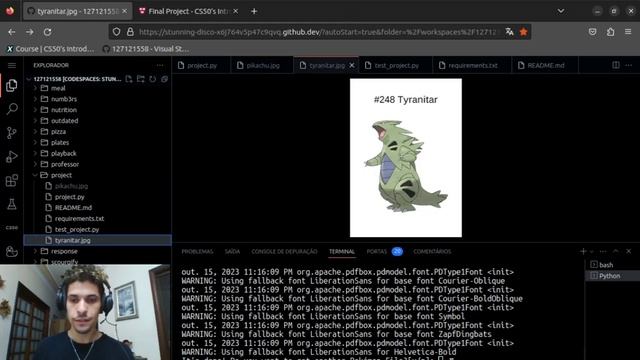Click the bookmark star icon

tap(523, 32)
